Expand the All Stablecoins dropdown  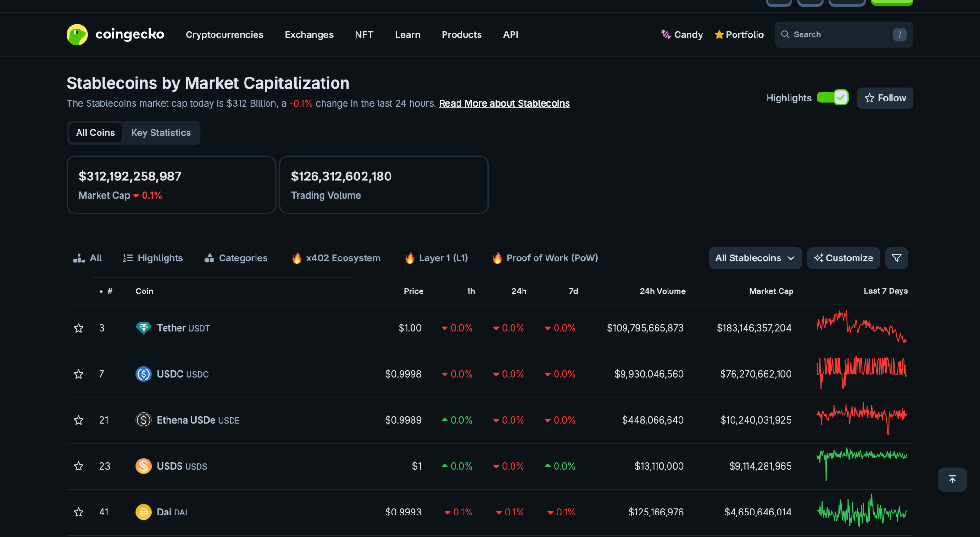pyautogui.click(x=755, y=258)
